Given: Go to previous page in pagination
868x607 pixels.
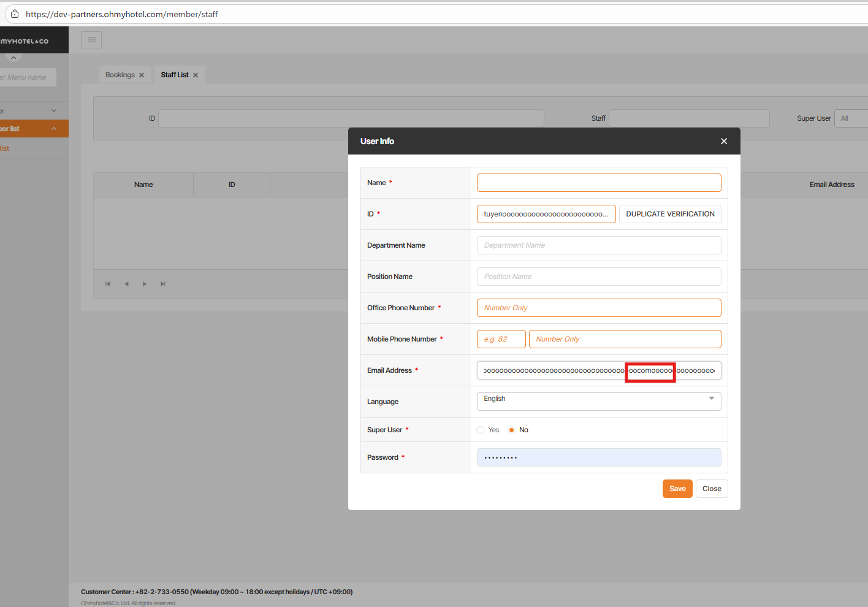Looking at the screenshot, I should (126, 284).
